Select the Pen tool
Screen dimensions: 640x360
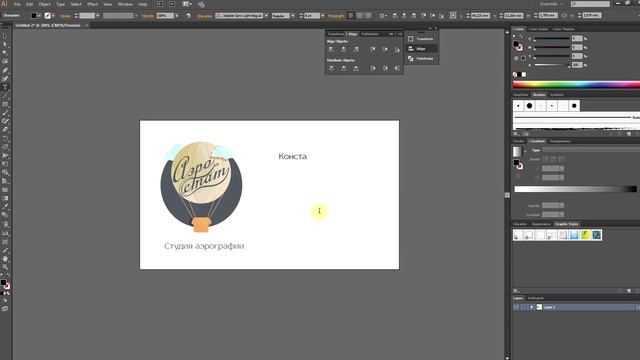click(5, 70)
